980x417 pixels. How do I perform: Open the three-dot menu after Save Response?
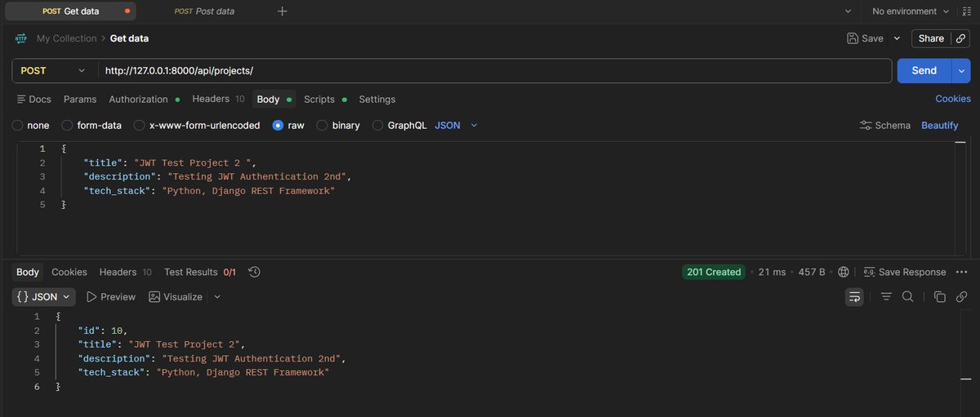963,273
